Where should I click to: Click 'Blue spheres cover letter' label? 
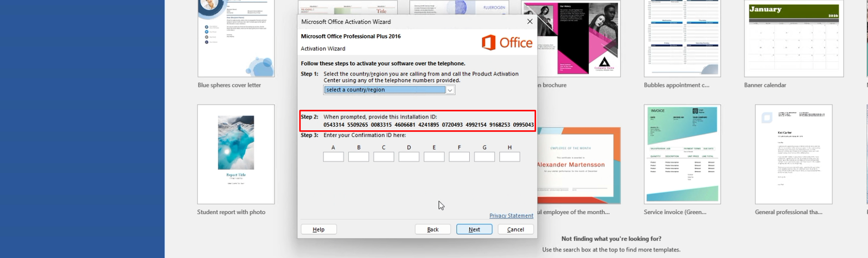(229, 85)
